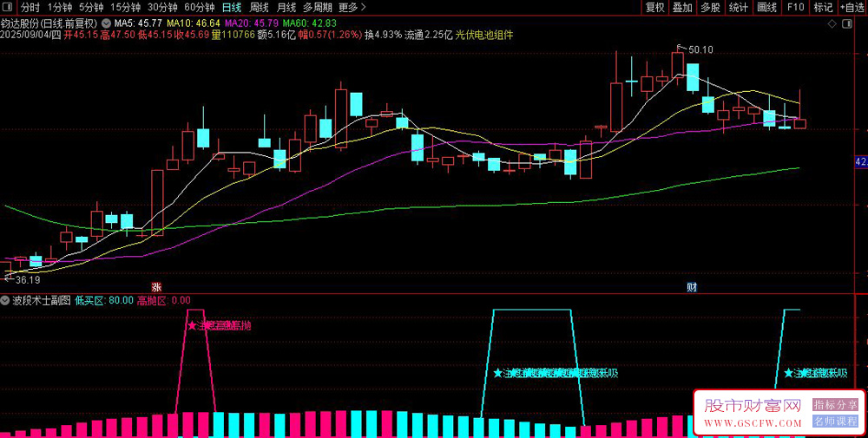
Task: Expand the 更多 periods menu
Action: 352,7
